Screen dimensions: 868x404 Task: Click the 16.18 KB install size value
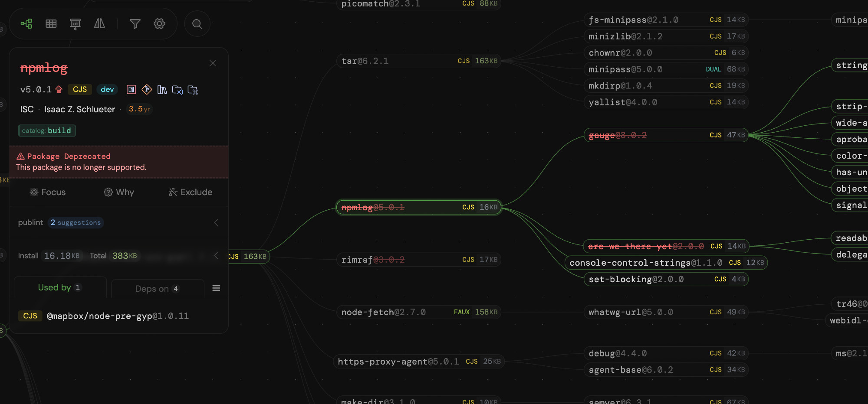[x=62, y=256]
